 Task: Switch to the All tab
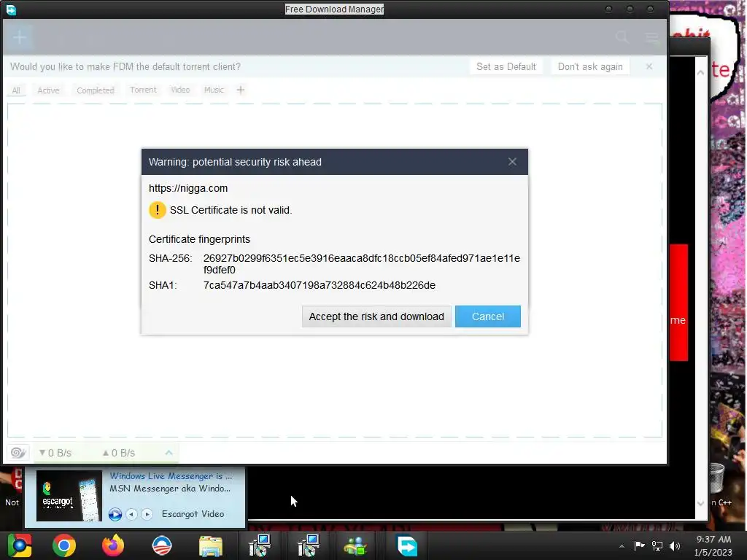coord(16,90)
